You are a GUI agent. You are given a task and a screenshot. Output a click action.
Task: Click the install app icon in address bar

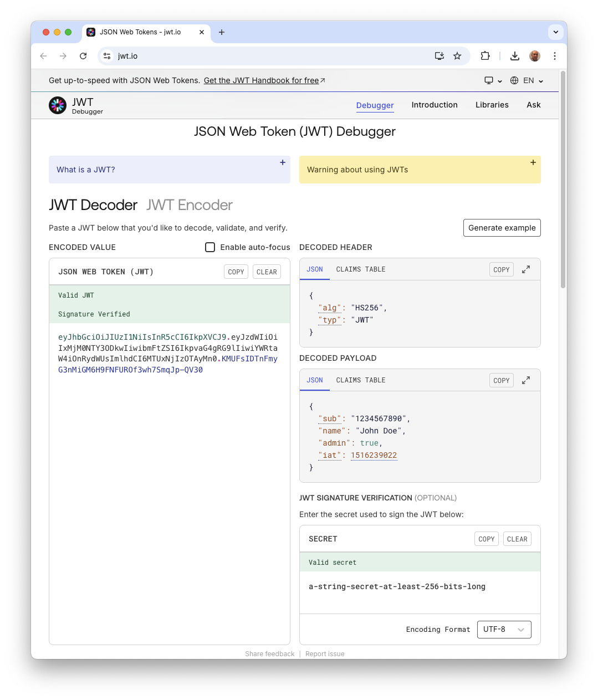[439, 56]
